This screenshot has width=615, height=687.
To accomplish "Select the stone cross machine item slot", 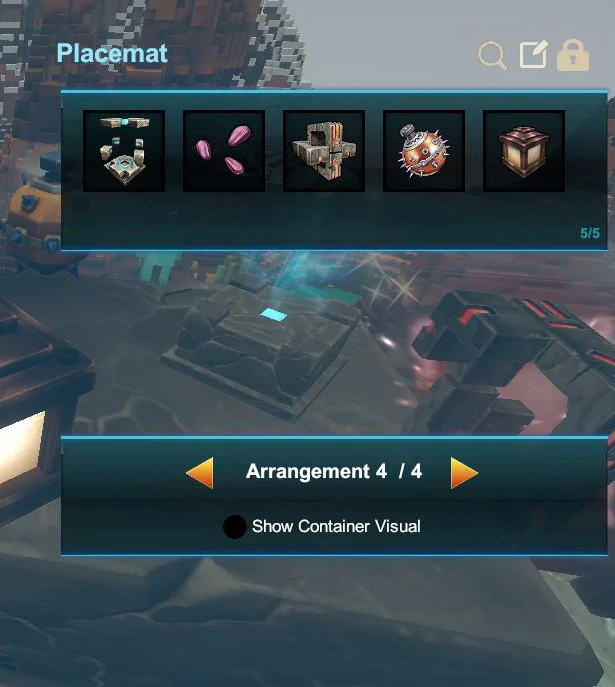I will 324,151.
